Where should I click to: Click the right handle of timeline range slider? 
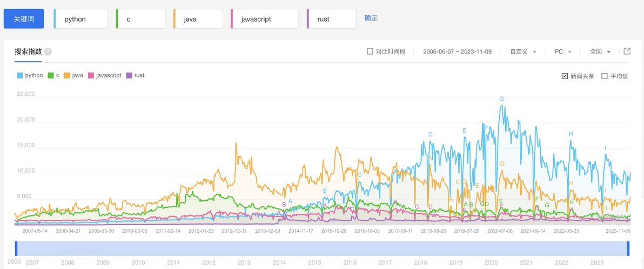click(x=628, y=248)
